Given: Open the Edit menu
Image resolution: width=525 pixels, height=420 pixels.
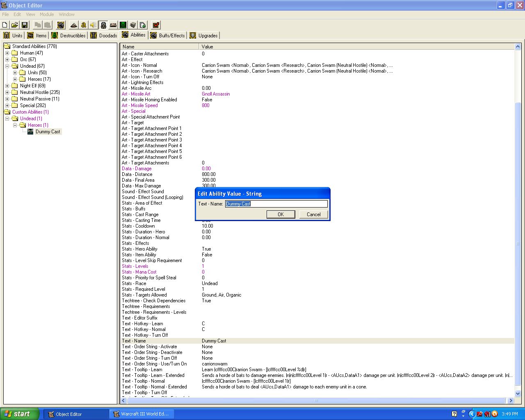Looking at the screenshot, I should click(17, 14).
